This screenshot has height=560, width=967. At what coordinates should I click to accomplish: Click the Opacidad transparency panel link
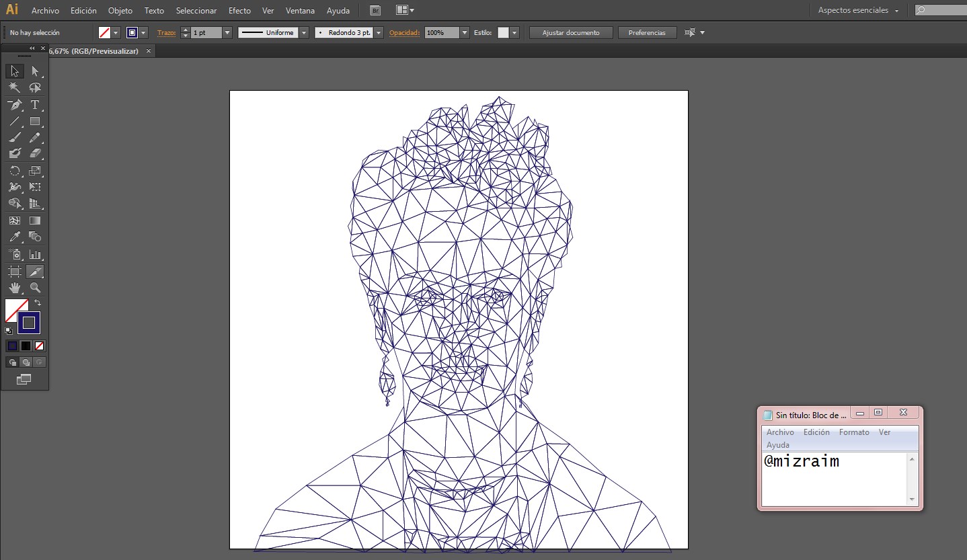click(405, 32)
